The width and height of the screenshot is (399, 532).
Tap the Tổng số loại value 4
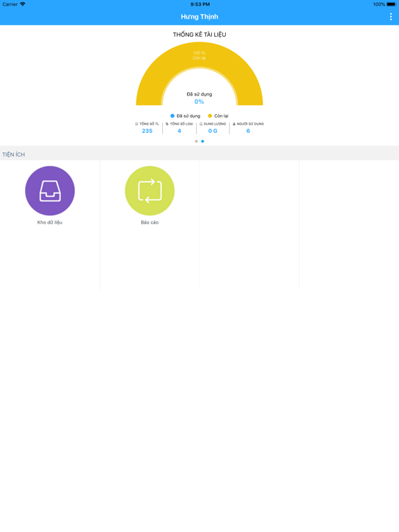(179, 131)
